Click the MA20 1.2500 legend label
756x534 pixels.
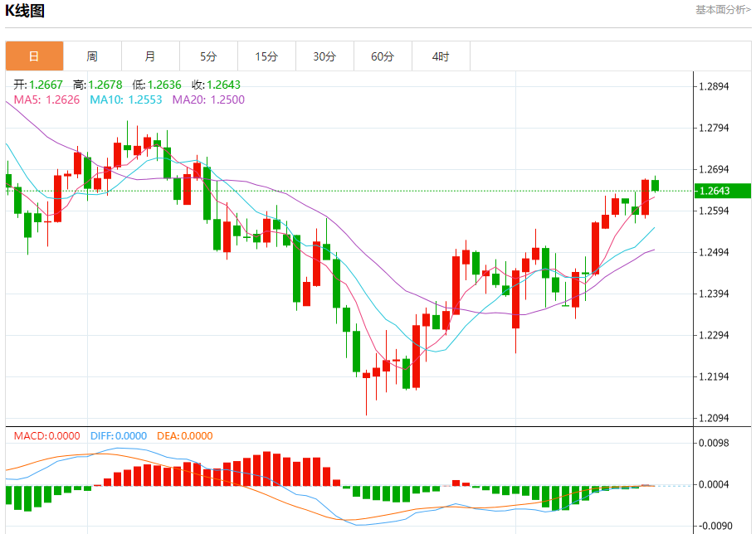tap(208, 100)
